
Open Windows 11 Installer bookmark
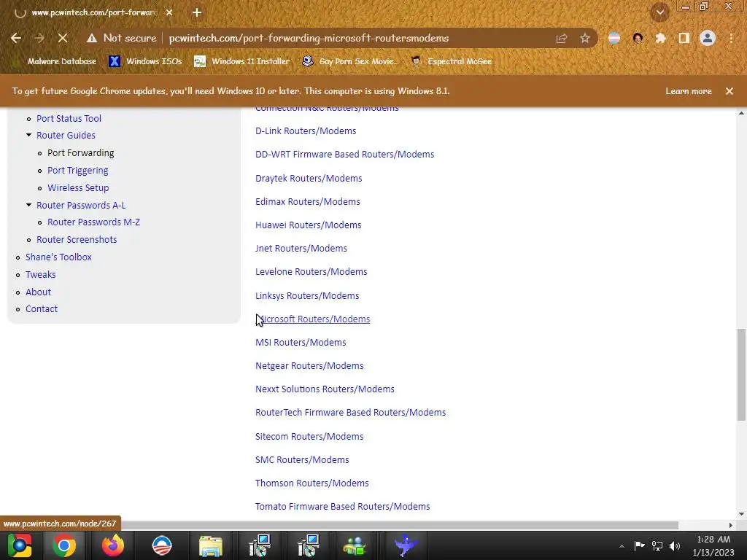[x=242, y=61]
